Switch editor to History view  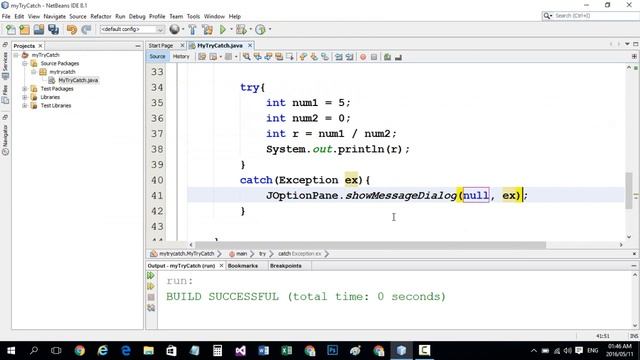click(181, 57)
